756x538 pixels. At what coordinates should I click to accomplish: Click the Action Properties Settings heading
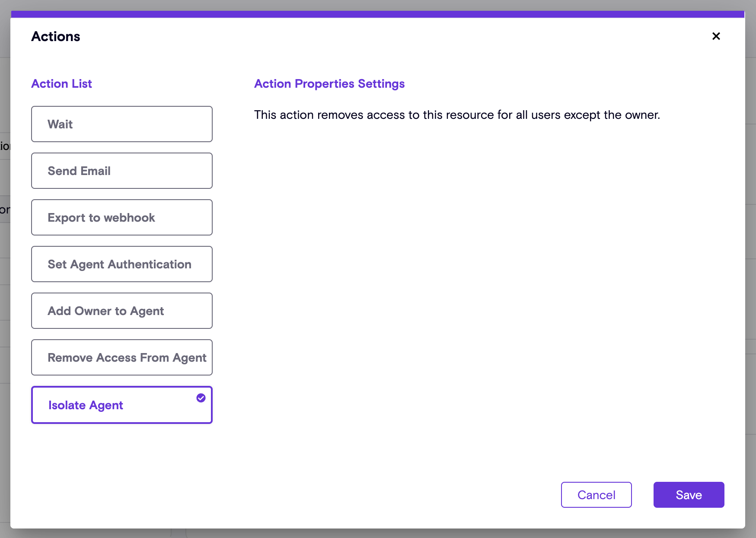329,84
